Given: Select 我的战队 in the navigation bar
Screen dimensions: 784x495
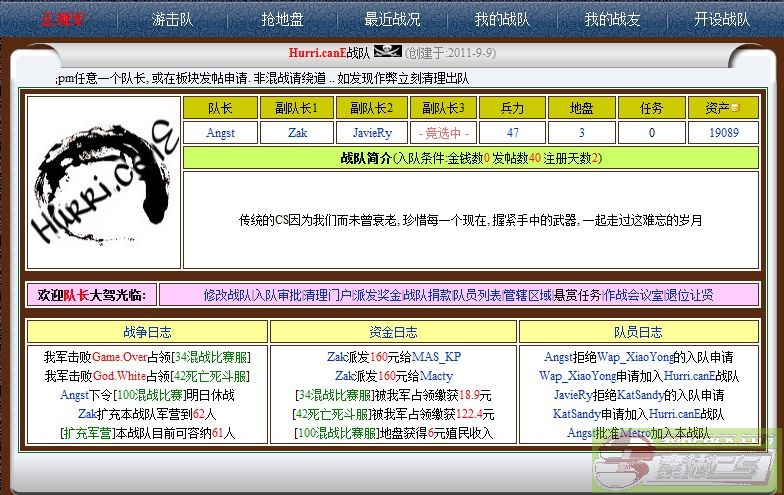Looking at the screenshot, I should click(x=502, y=19).
